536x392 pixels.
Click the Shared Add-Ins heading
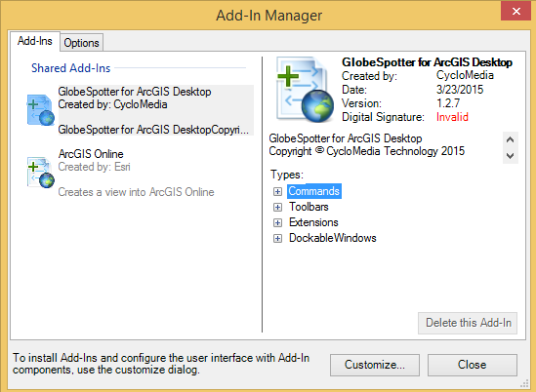pos(70,68)
